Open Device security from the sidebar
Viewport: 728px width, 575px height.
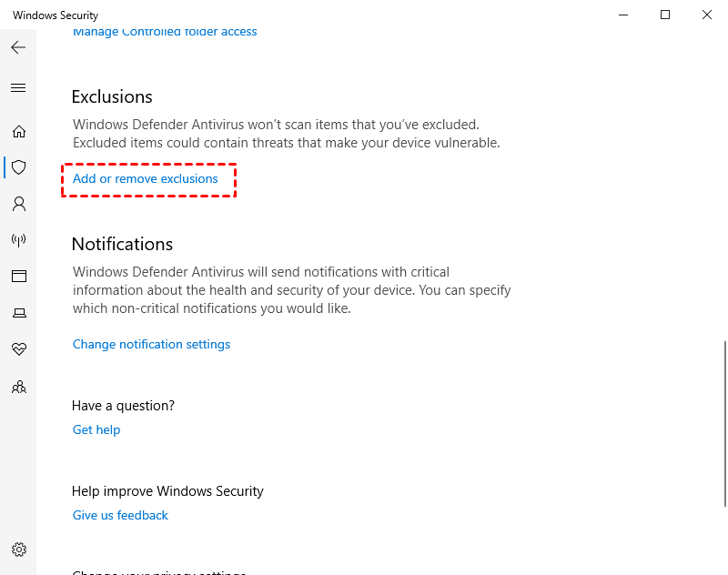[18, 312]
